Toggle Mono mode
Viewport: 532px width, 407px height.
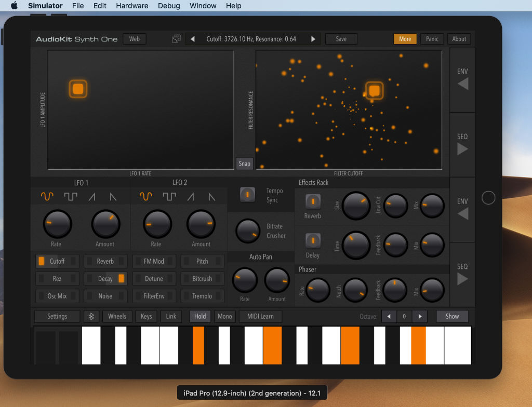224,317
